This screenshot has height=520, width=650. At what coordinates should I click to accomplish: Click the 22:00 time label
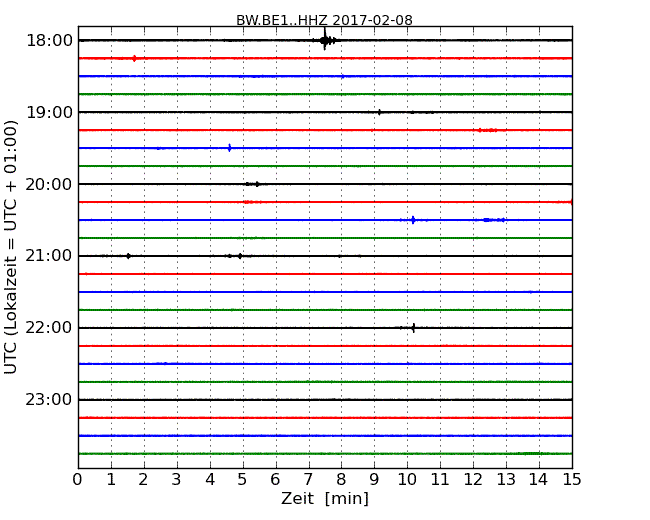[49, 328]
